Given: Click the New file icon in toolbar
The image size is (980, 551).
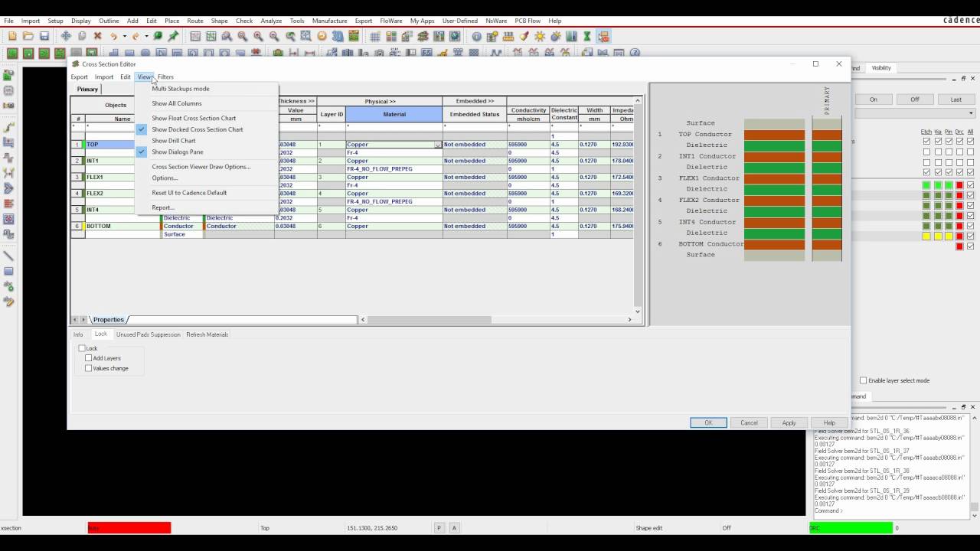Looking at the screenshot, I should (12, 36).
